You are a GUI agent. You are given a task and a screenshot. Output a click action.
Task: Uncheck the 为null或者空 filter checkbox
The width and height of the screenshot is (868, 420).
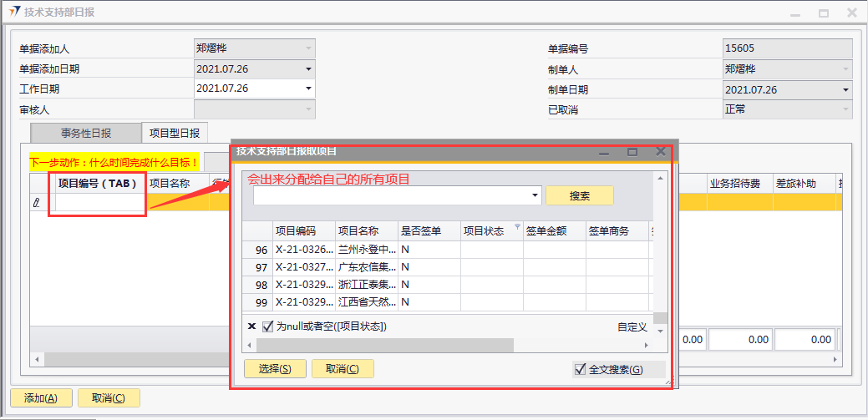268,326
